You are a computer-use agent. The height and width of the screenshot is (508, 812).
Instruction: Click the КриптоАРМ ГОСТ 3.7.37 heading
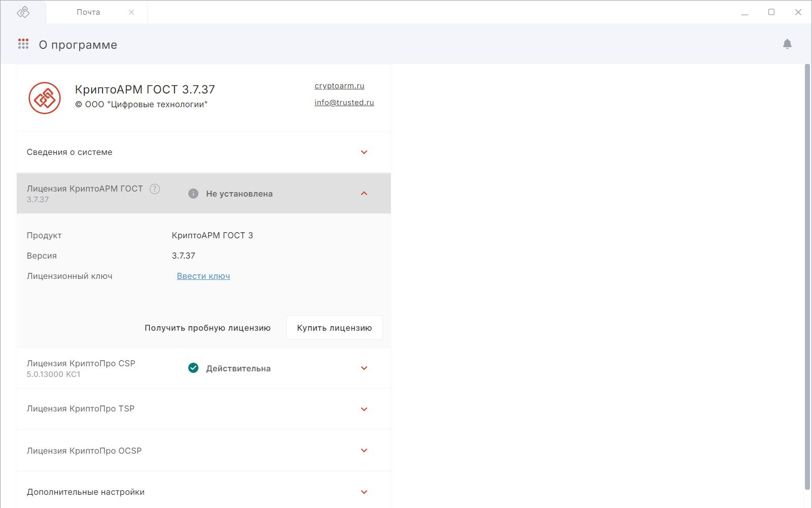(x=145, y=89)
